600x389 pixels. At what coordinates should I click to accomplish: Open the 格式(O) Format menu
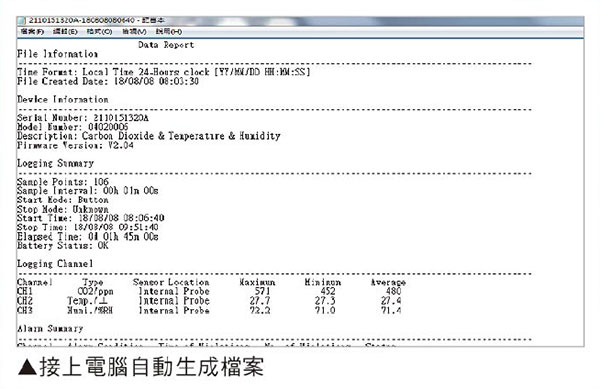click(99, 31)
